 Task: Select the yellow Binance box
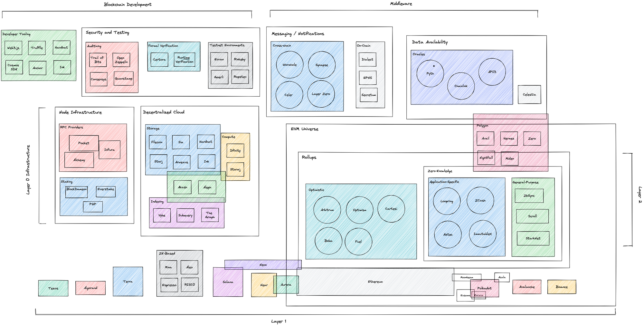[x=562, y=287]
